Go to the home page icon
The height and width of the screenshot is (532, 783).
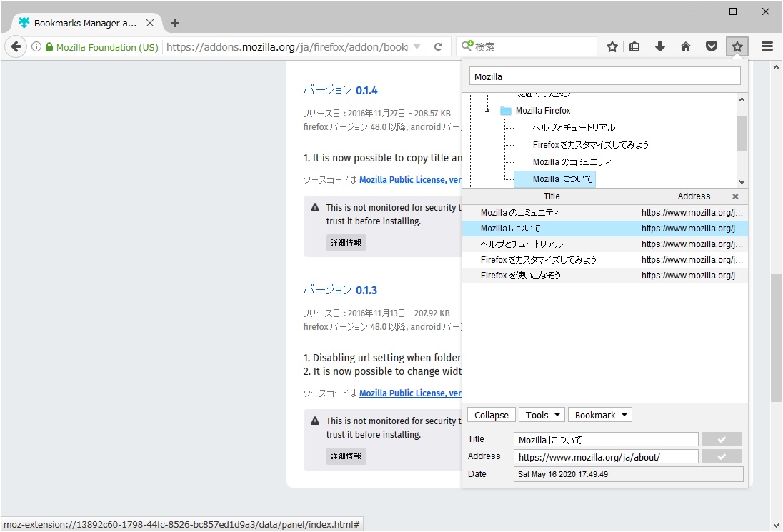pyautogui.click(x=686, y=47)
